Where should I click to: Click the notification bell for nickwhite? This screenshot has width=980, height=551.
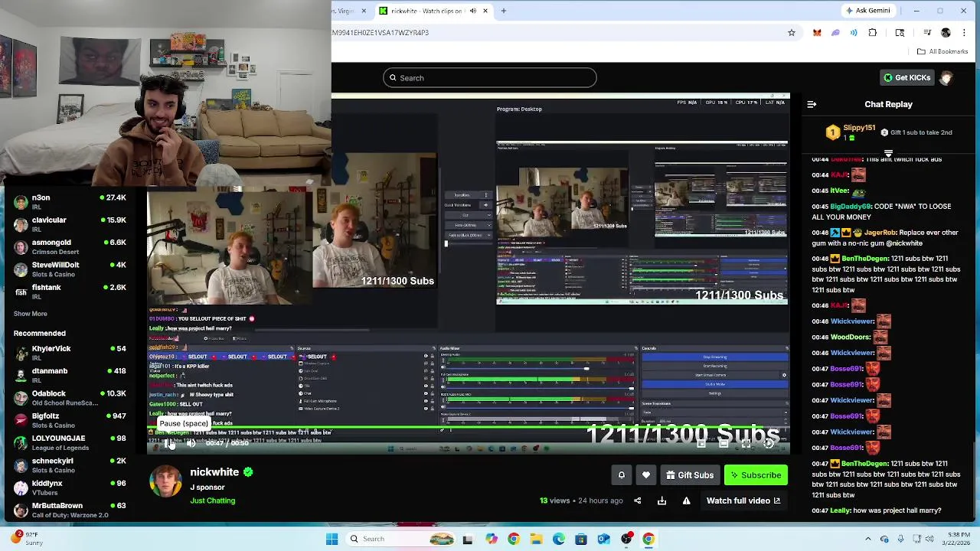point(622,475)
